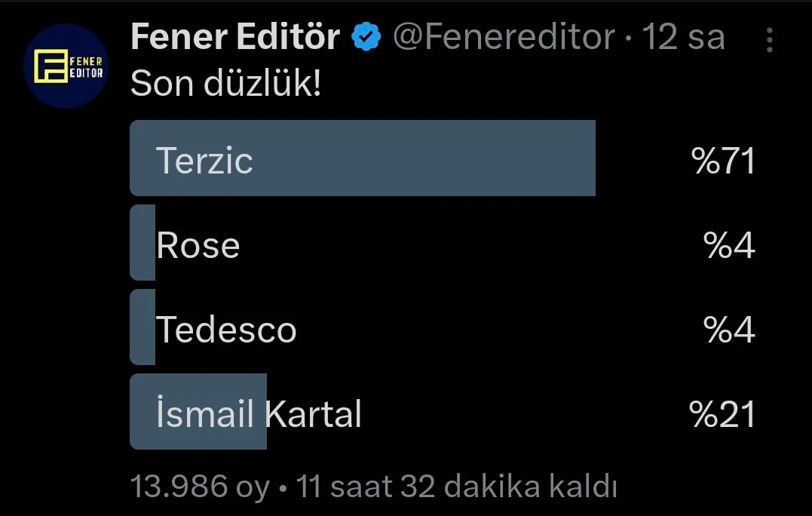Open the Fener Editör display name
The image size is (812, 516).
(x=236, y=37)
